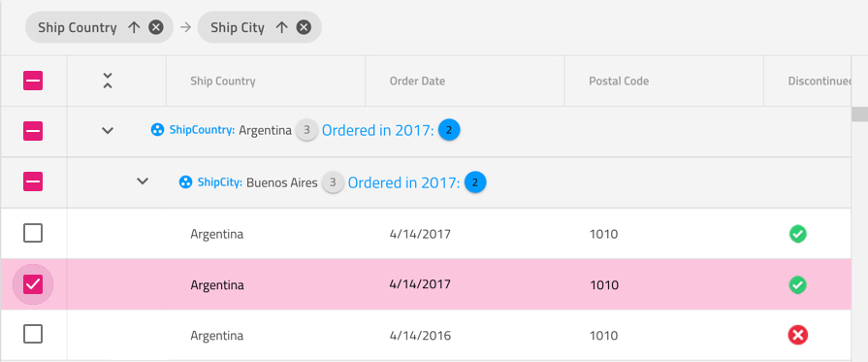
Task: Click red discontinued cross icon in 2016 row
Action: 798,335
